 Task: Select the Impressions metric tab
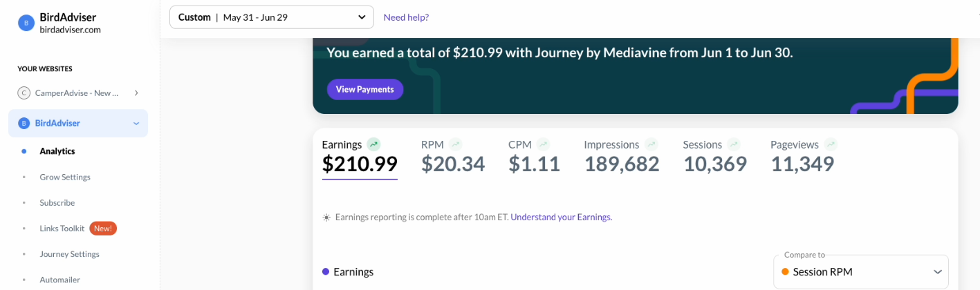622,157
